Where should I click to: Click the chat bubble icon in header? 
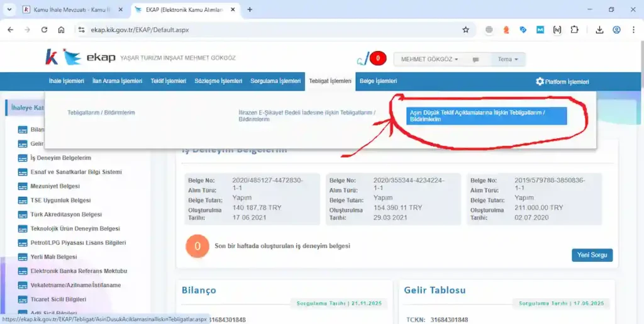tap(475, 60)
